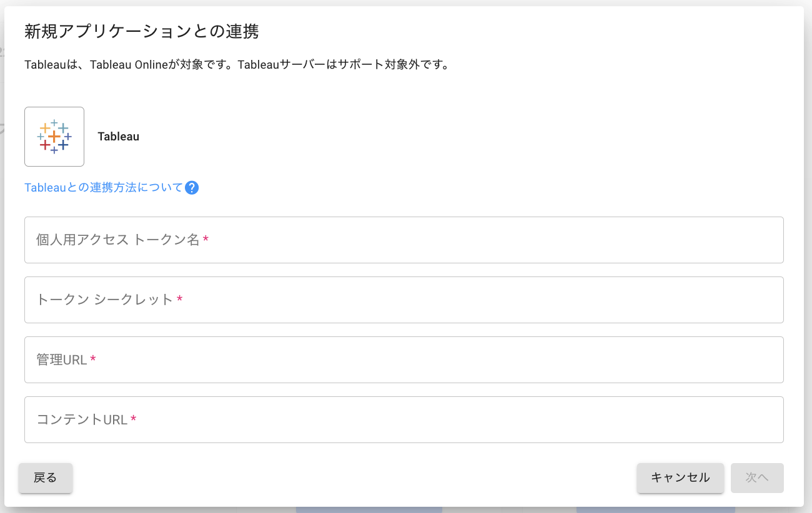Screen dimensions: 812x513
Task: Click the Tableau Online support notice text
Action: [x=237, y=65]
